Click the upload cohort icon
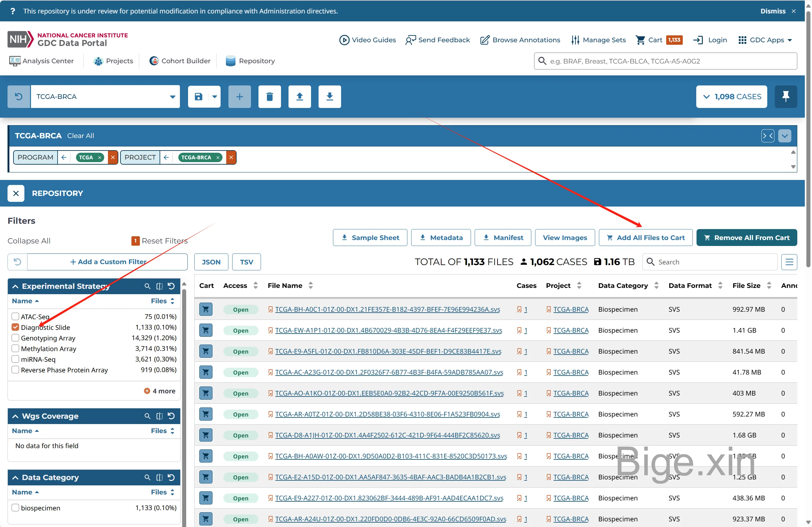Image resolution: width=812 pixels, height=527 pixels. (x=299, y=97)
